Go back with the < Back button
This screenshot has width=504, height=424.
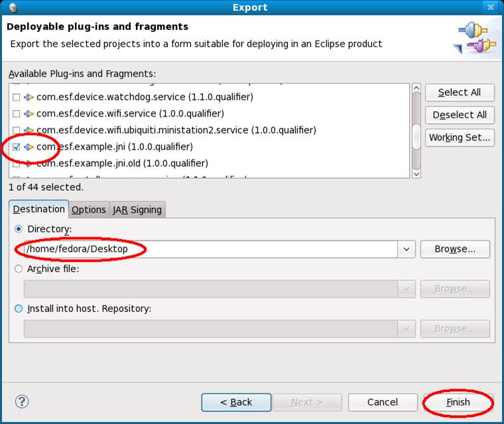click(x=236, y=403)
